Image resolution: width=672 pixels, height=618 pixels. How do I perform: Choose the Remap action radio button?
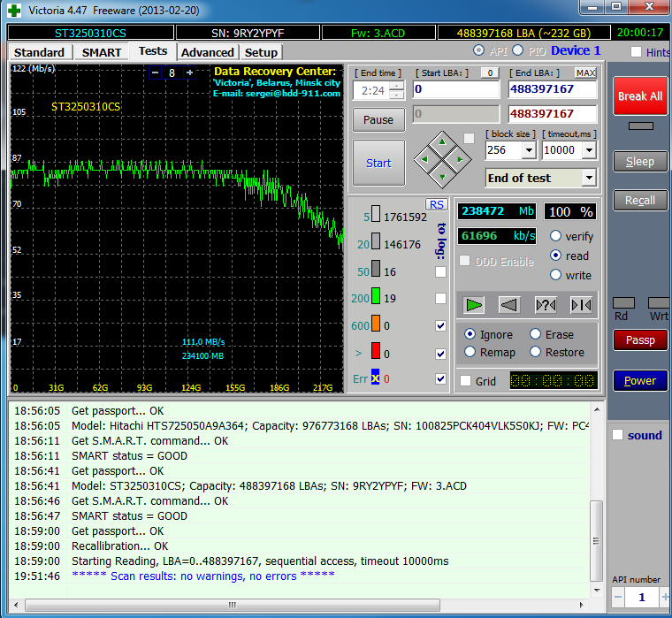point(470,352)
